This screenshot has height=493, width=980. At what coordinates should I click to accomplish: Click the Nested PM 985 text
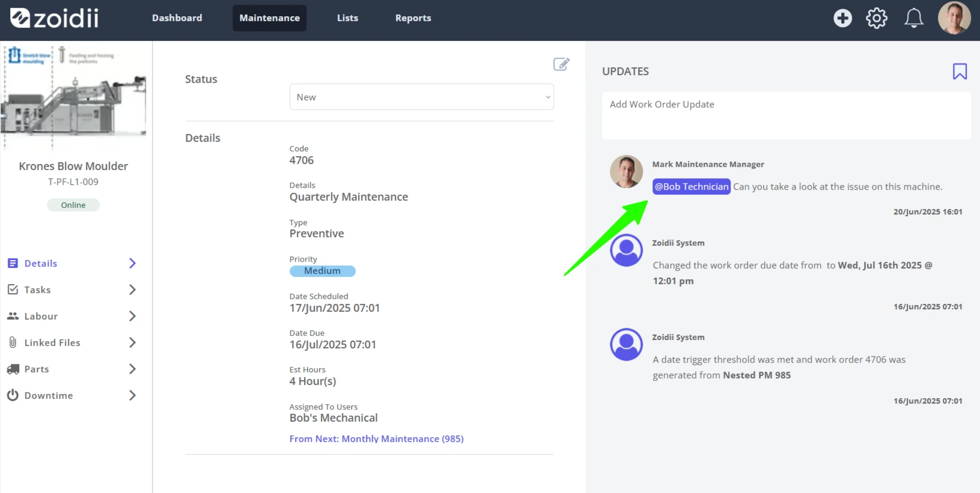[x=756, y=375]
